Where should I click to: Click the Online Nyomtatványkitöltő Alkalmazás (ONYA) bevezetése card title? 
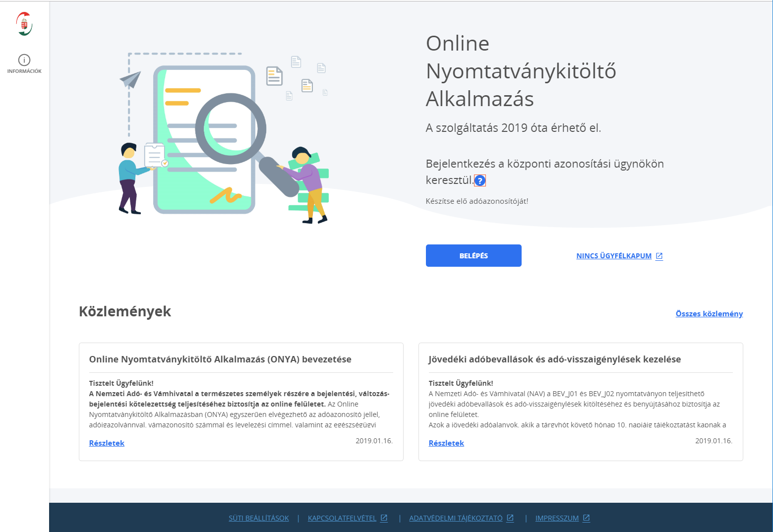220,359
